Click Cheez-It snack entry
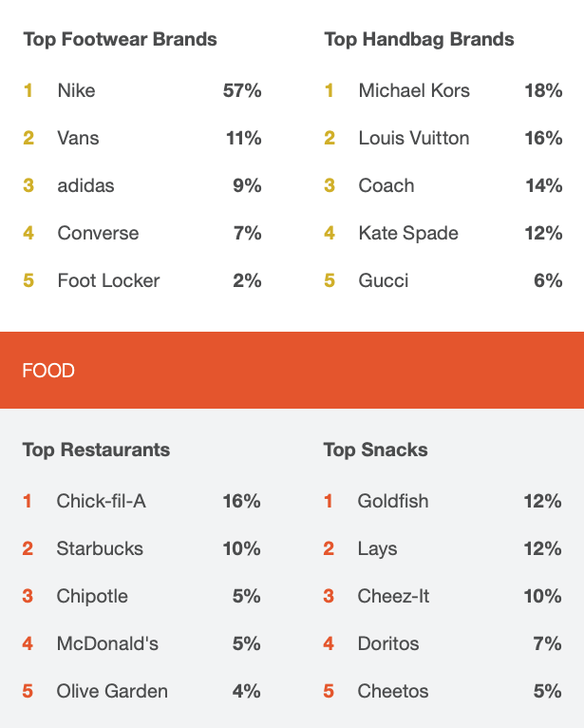This screenshot has height=728, width=584. [393, 597]
